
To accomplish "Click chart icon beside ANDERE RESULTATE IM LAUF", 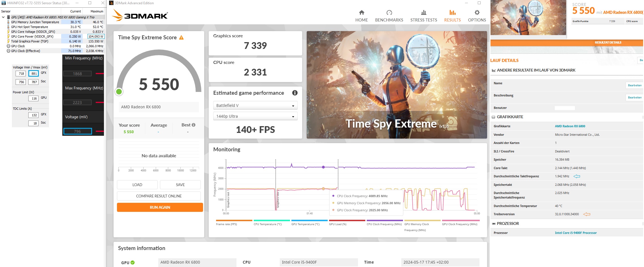I will 494,70.
